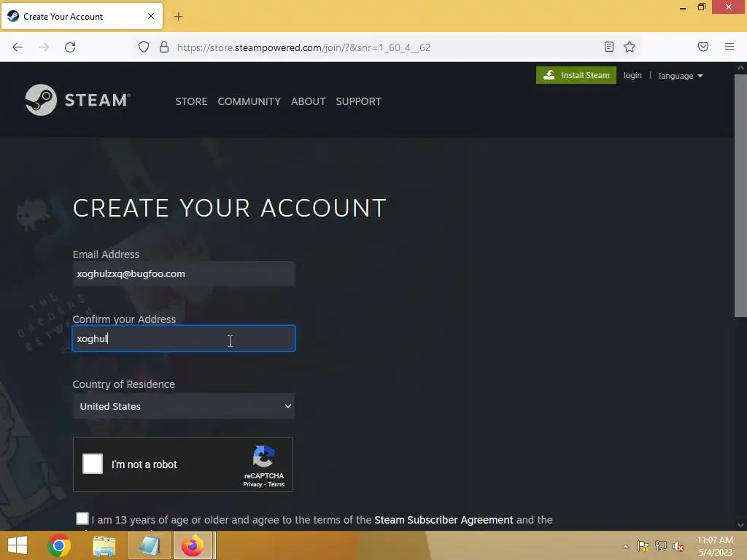Expand the language dropdown
Screen dimensions: 747x560
(x=681, y=76)
